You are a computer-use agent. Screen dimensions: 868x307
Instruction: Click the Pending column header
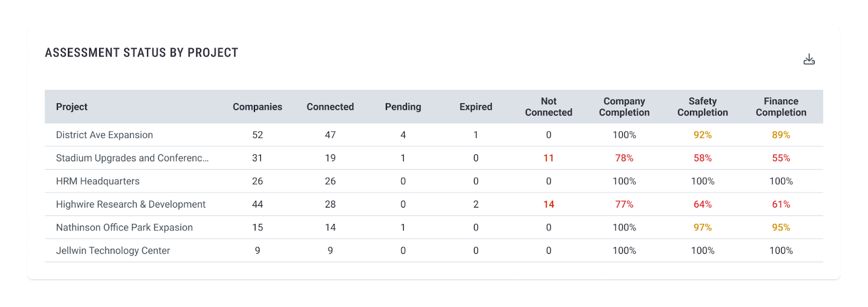(403, 107)
